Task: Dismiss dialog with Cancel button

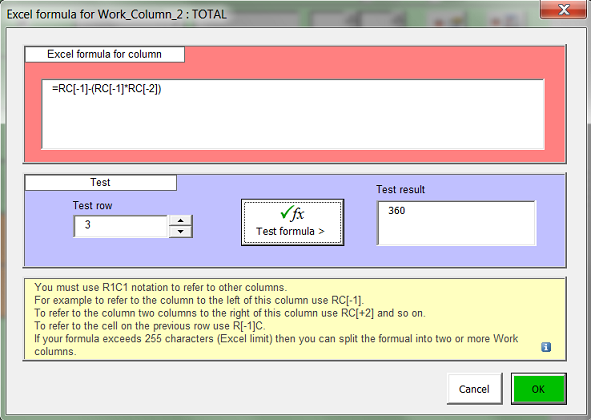Action: pos(474,389)
